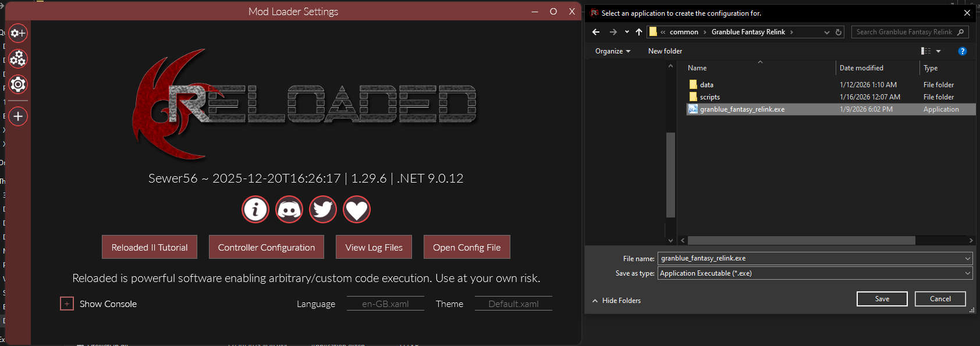Click the plus circle icon in the sidebar
This screenshot has width=980, height=346.
tap(18, 116)
